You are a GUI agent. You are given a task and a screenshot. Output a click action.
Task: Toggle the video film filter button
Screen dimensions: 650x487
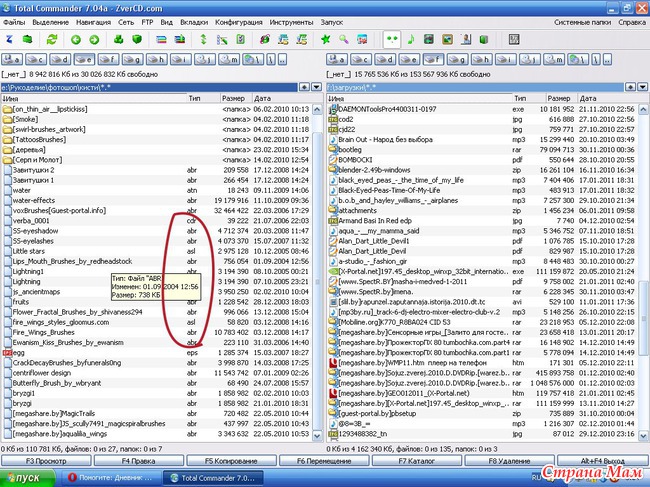pyautogui.click(x=429, y=39)
